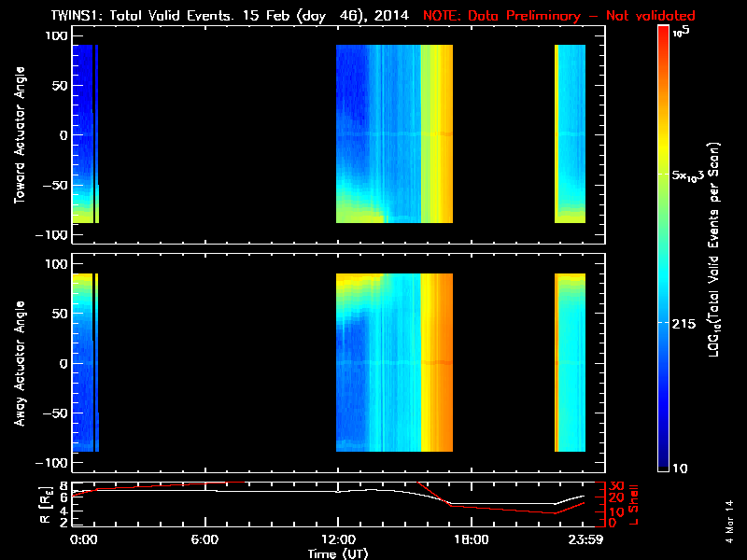747x560 pixels.
Task: Select the '6:00' time tick label
Action: pos(204,539)
